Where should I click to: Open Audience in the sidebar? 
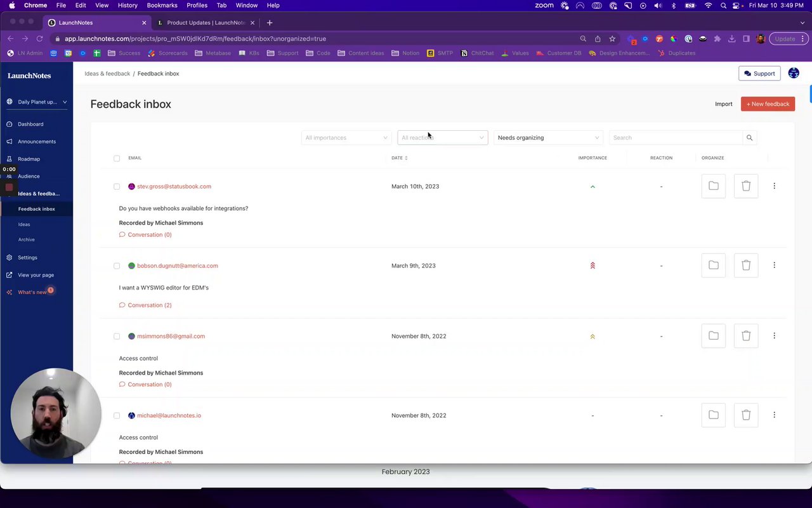pos(29,177)
